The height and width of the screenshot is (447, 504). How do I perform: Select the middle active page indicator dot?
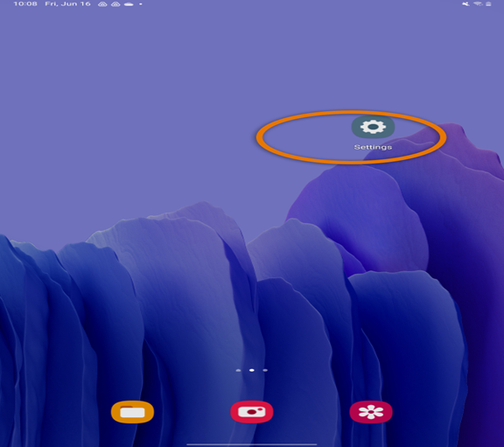pyautogui.click(x=252, y=370)
